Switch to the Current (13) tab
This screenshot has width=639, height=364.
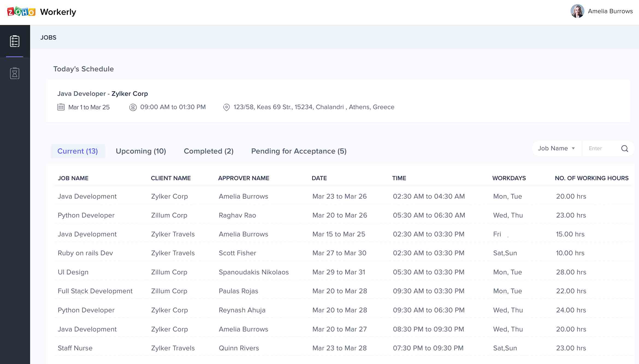click(x=78, y=151)
